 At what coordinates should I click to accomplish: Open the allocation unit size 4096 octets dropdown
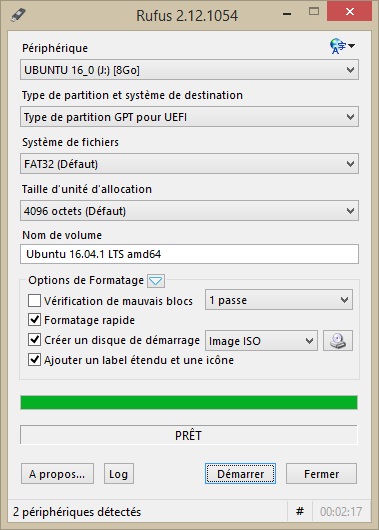click(x=189, y=211)
